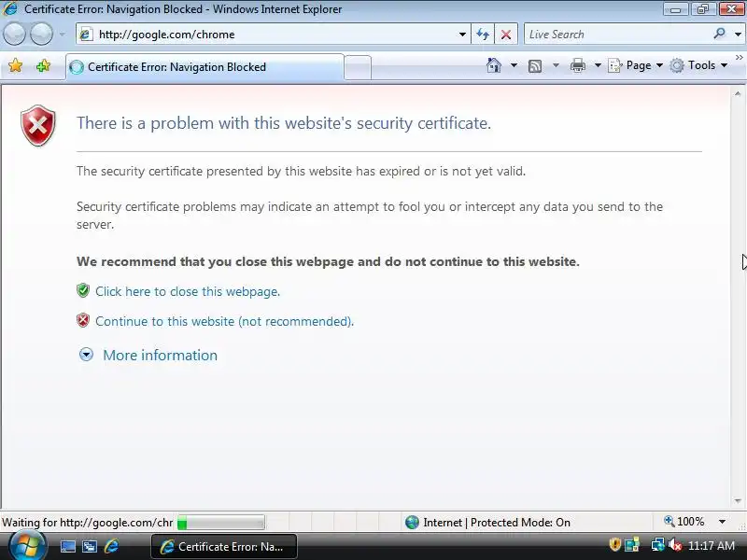Click the Live Search magnifier icon

pyautogui.click(x=719, y=34)
